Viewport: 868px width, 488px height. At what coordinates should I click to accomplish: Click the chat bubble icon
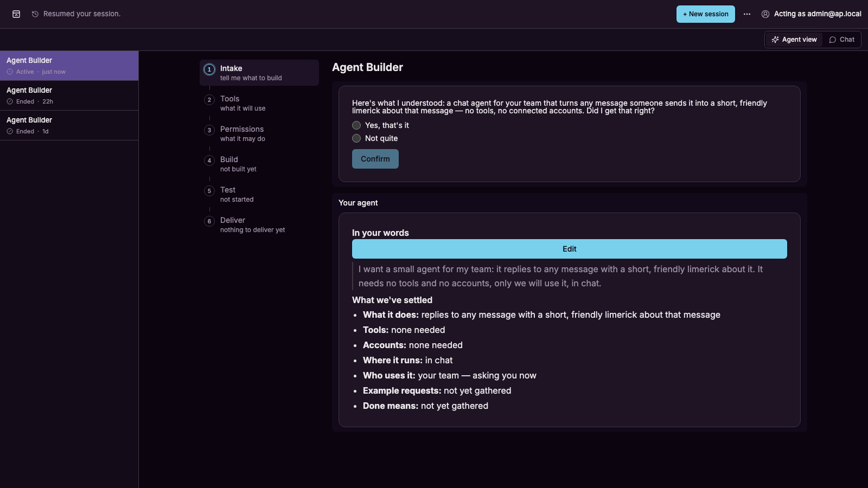click(833, 40)
